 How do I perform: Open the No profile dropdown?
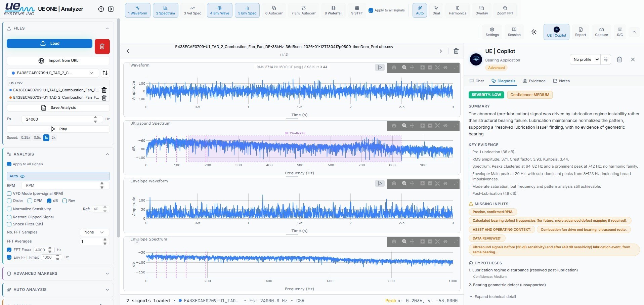coord(585,59)
